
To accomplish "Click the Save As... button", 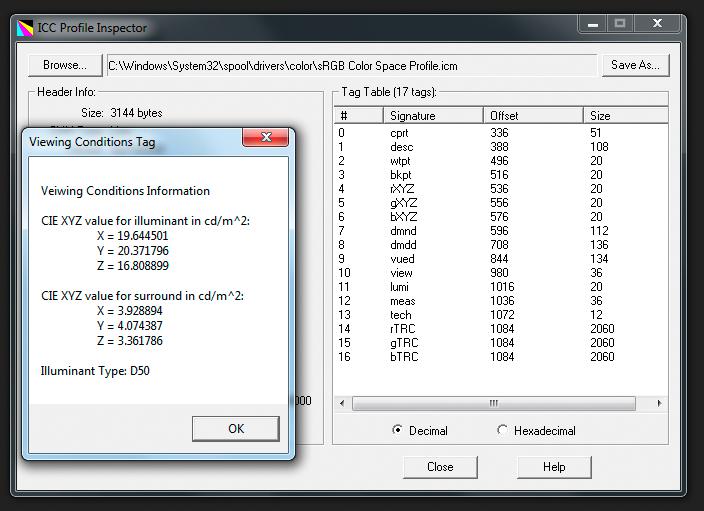I will pyautogui.click(x=635, y=65).
